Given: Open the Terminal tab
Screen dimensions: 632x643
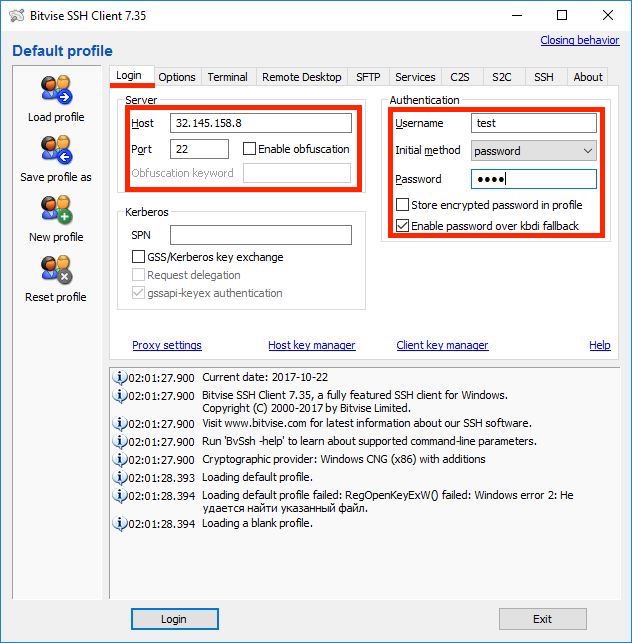Looking at the screenshot, I should [x=228, y=77].
